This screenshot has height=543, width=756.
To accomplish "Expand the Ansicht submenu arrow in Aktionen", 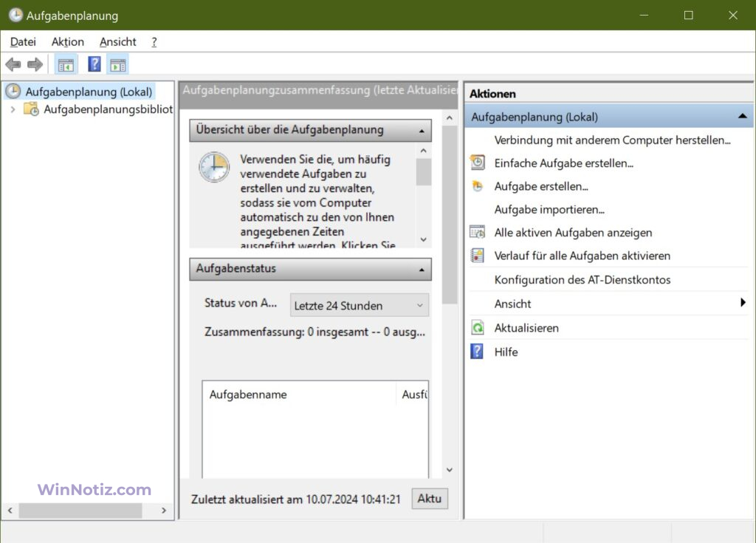I will [x=744, y=304].
